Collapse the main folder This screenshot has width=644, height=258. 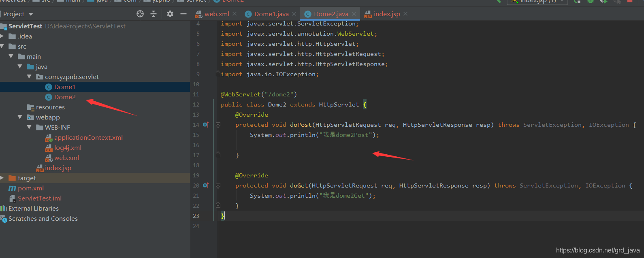[11, 56]
